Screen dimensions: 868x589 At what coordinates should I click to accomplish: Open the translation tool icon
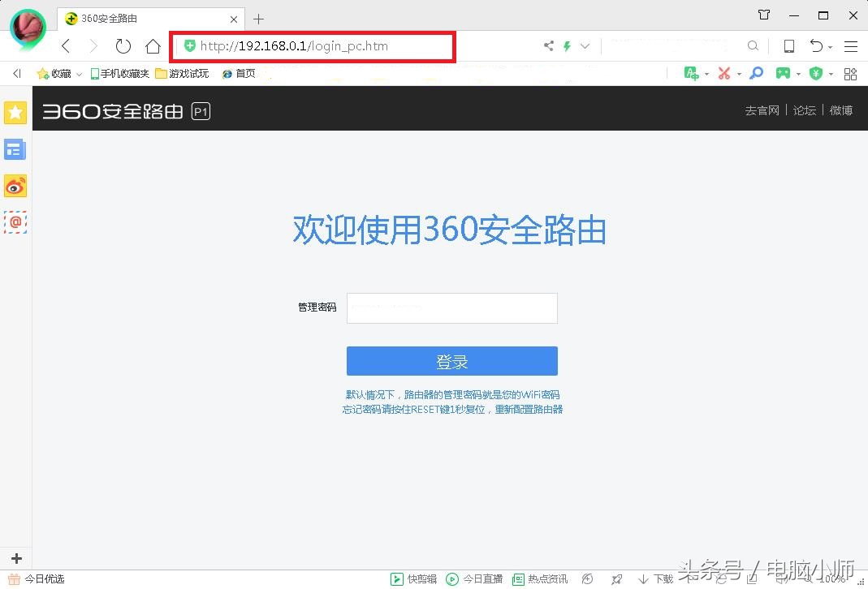691,73
